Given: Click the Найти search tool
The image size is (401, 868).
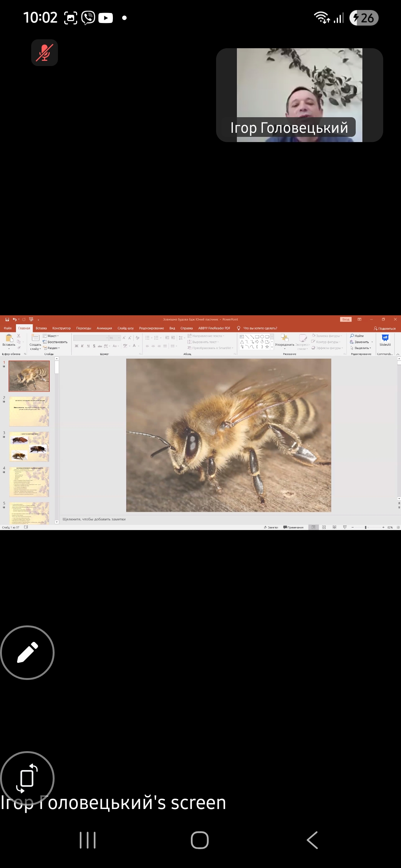Looking at the screenshot, I should pyautogui.click(x=357, y=336).
